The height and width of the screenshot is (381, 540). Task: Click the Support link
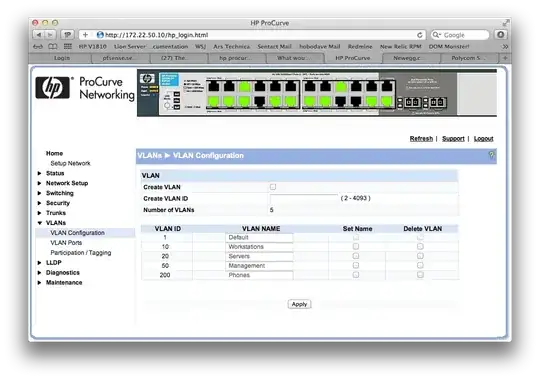click(x=453, y=138)
